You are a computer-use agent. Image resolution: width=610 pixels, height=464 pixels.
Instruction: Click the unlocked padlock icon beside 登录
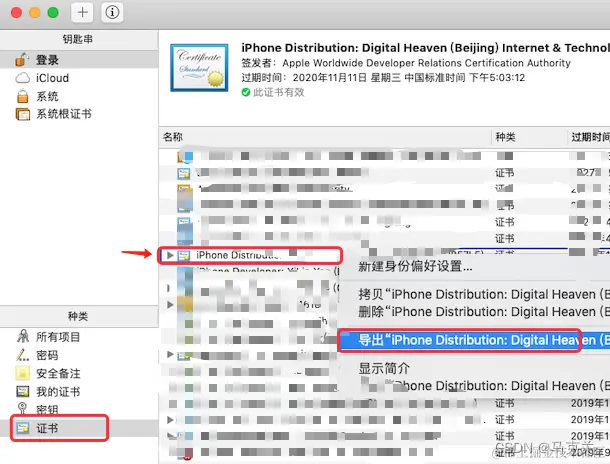[x=22, y=60]
